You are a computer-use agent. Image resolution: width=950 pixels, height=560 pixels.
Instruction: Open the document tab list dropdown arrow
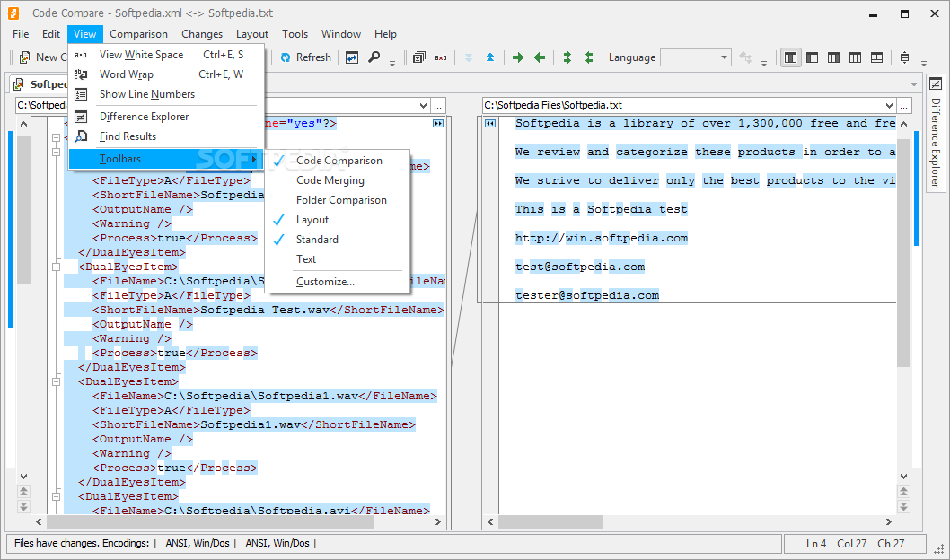914,84
